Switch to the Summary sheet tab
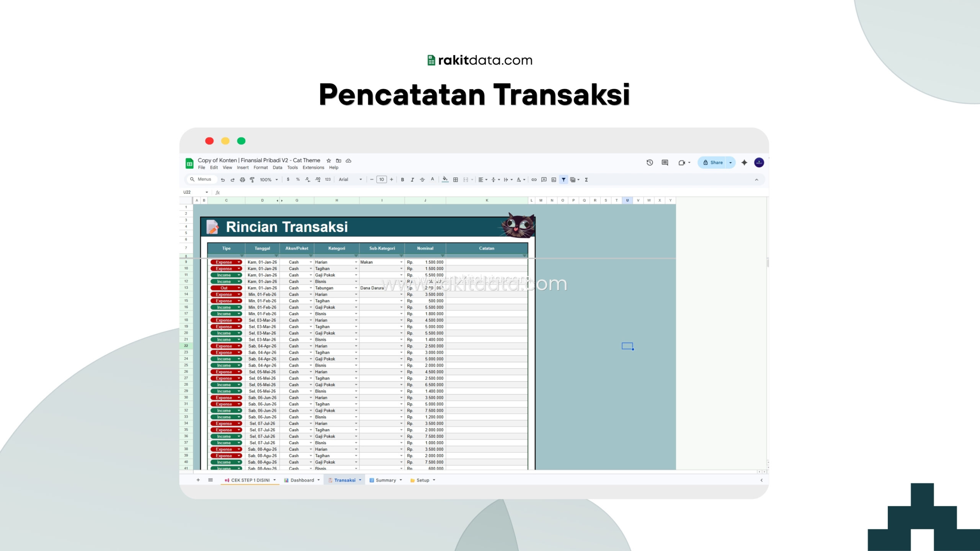This screenshot has width=980, height=551. pyautogui.click(x=385, y=480)
